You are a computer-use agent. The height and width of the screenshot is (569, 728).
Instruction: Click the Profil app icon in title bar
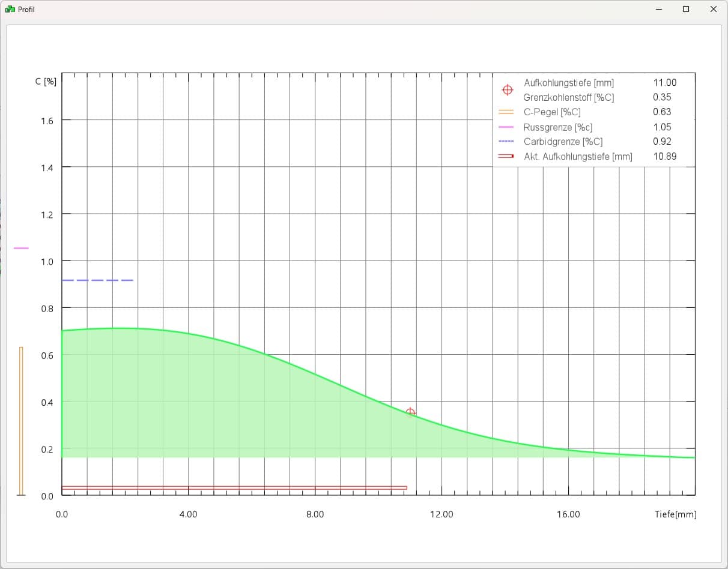(10, 10)
